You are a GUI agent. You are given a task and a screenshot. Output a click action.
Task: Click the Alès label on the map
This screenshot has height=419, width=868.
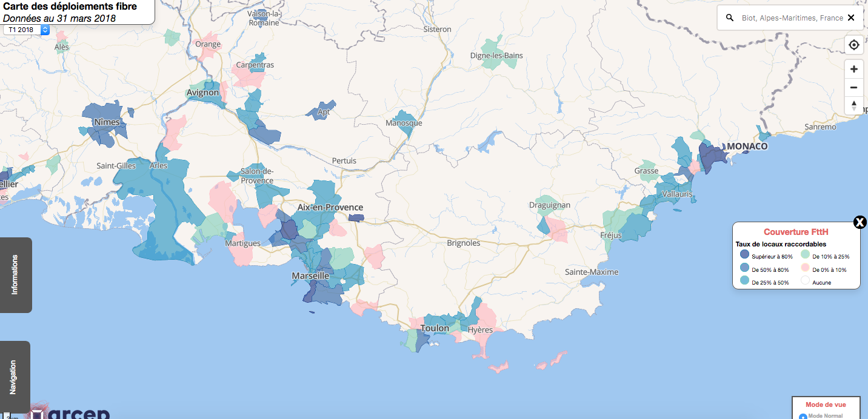click(x=62, y=47)
